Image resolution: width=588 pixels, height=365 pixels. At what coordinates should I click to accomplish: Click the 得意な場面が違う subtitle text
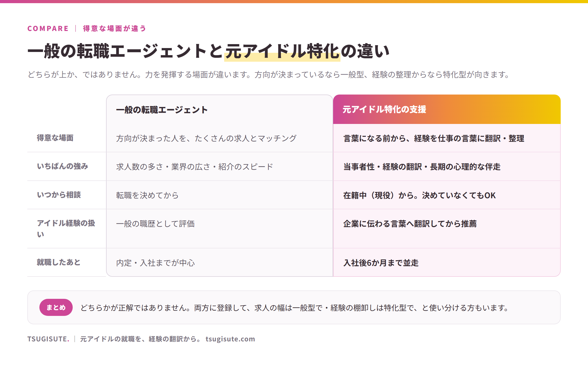pyautogui.click(x=114, y=28)
